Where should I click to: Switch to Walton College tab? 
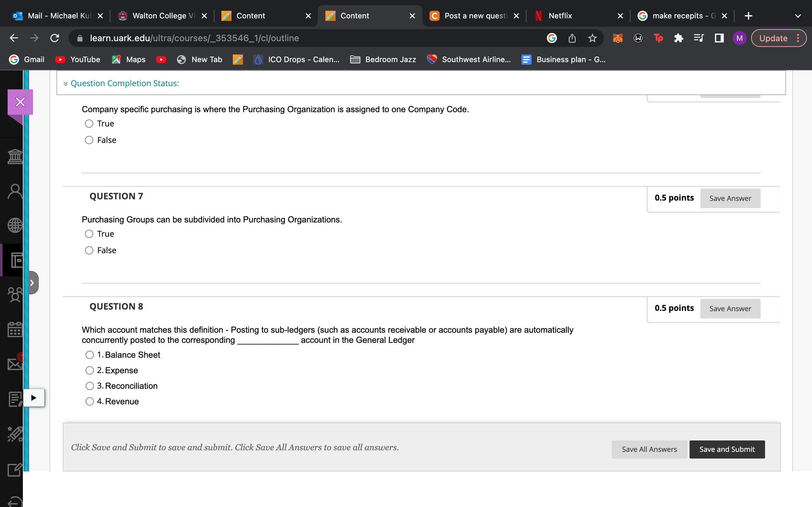click(163, 16)
